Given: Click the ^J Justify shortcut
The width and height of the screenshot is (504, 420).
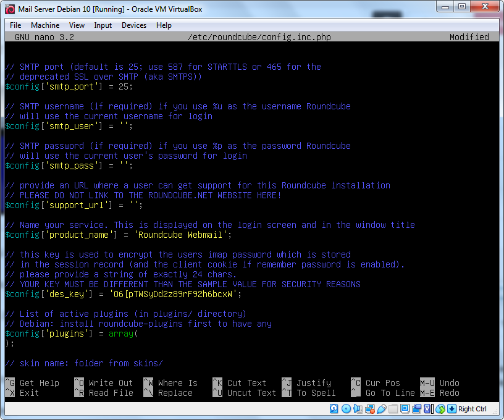Looking at the screenshot, I should point(306,383).
